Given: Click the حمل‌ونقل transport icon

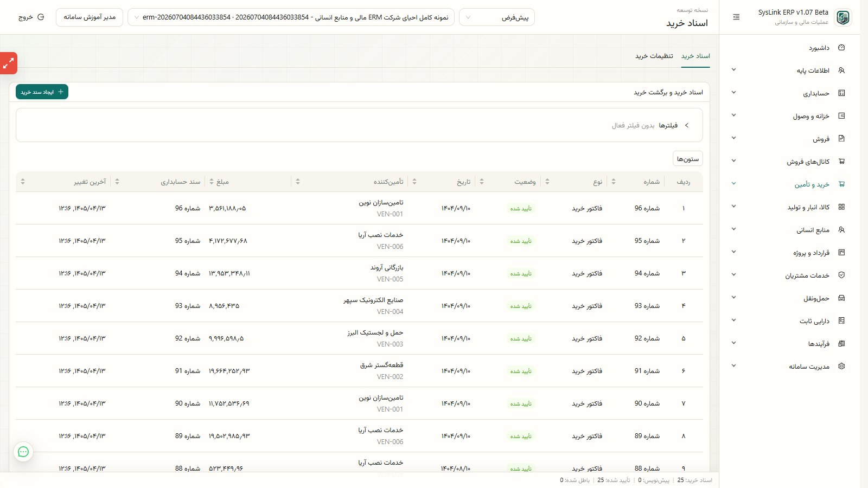Looking at the screenshot, I should pos(841,298).
